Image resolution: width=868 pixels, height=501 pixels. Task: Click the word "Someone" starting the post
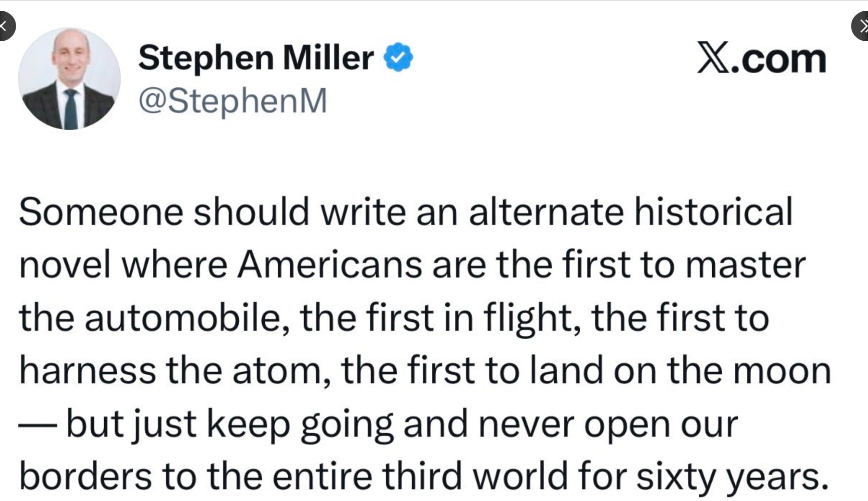pyautogui.click(x=101, y=212)
